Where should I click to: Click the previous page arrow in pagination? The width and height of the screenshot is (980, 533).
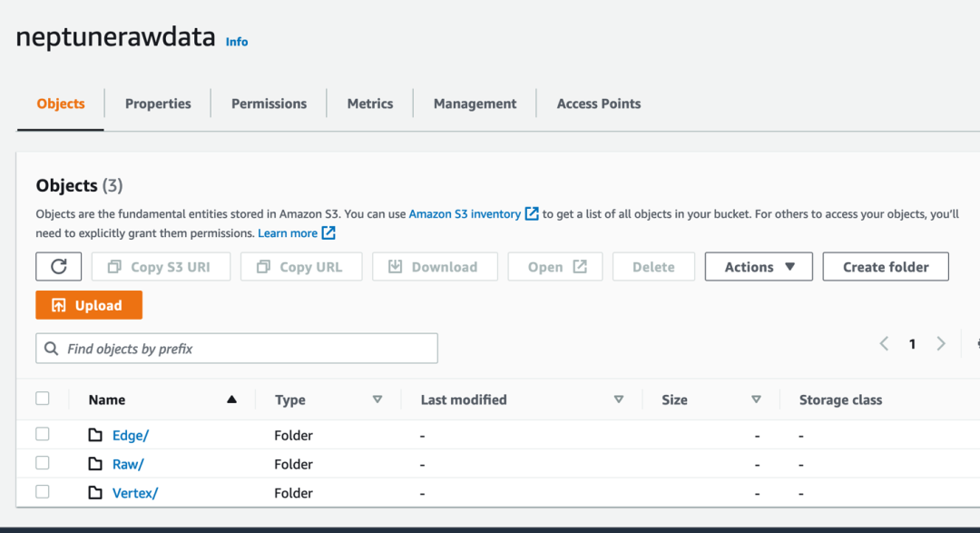pyautogui.click(x=884, y=344)
